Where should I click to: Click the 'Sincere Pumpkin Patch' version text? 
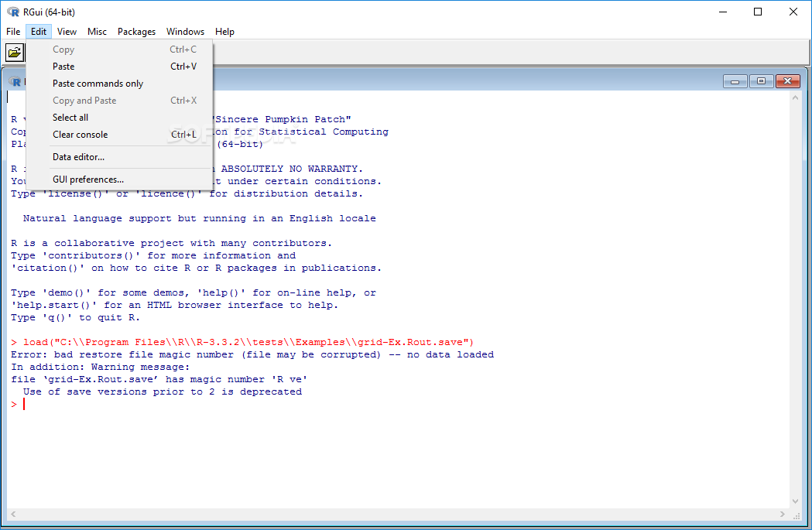tap(283, 120)
